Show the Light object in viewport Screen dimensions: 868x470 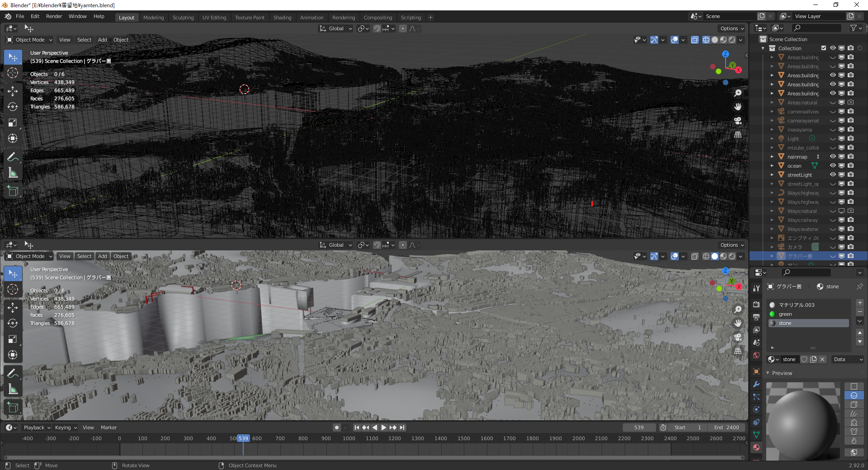click(833, 139)
